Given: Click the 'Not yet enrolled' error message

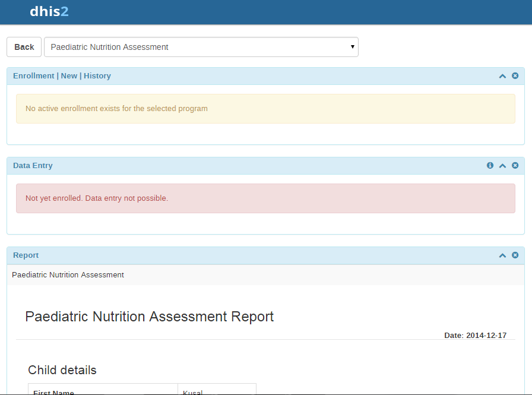Looking at the screenshot, I should 97,198.
